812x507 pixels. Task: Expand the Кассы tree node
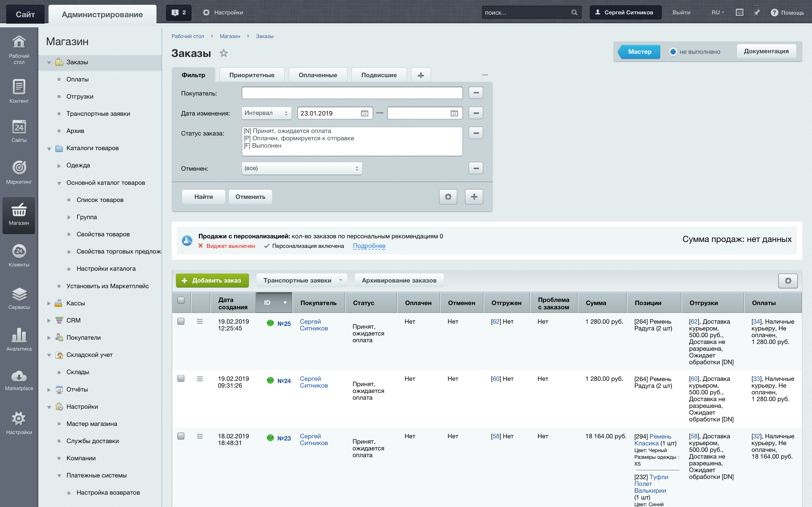(x=49, y=303)
